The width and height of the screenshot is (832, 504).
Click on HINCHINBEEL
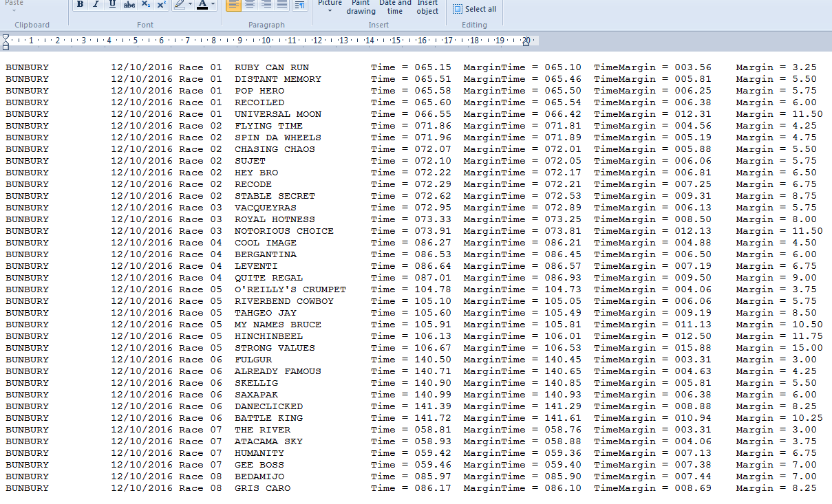[268, 336]
